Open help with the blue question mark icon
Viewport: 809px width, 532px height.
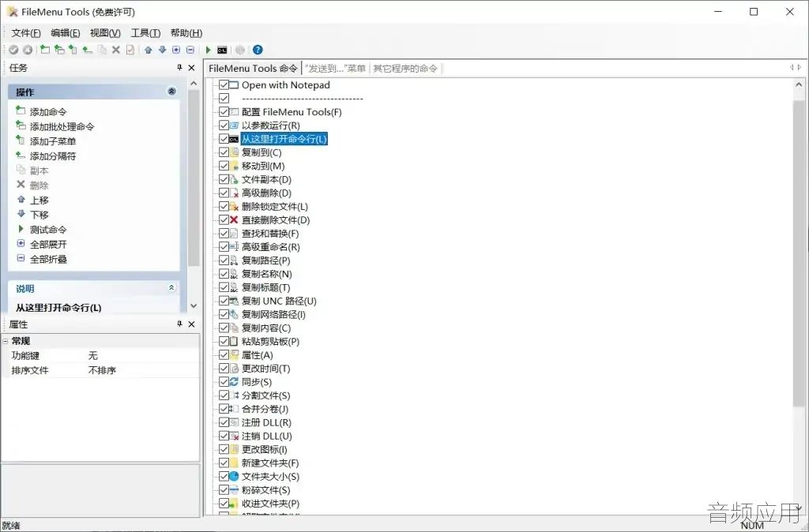pyautogui.click(x=258, y=50)
